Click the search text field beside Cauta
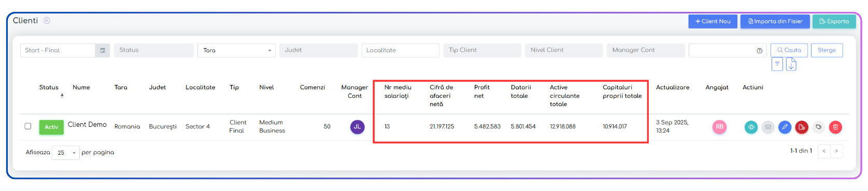 [x=727, y=50]
